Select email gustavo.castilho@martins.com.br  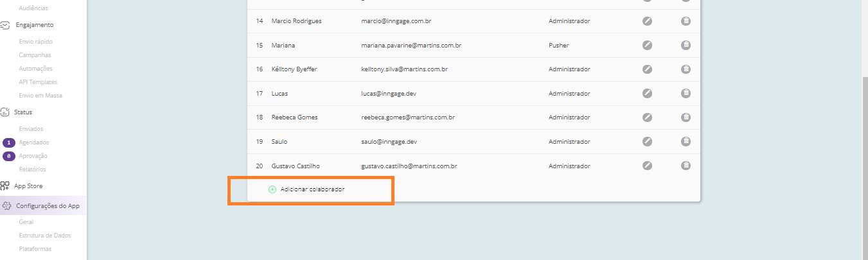(409, 166)
